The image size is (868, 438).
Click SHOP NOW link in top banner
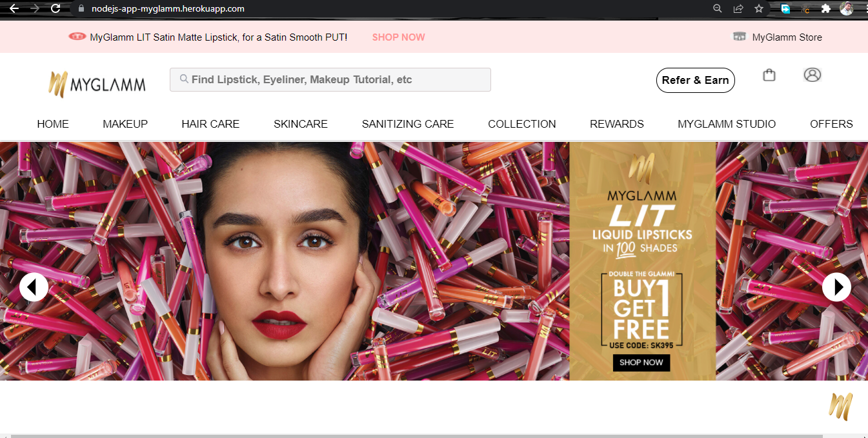click(398, 37)
